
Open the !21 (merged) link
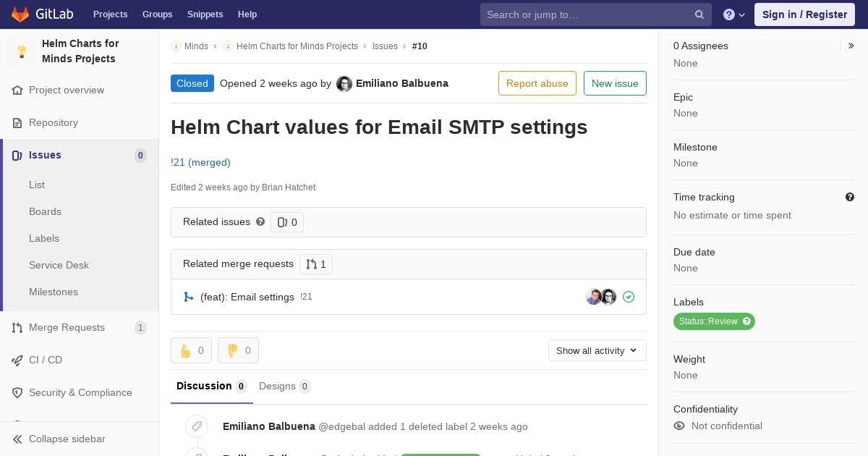(x=200, y=162)
